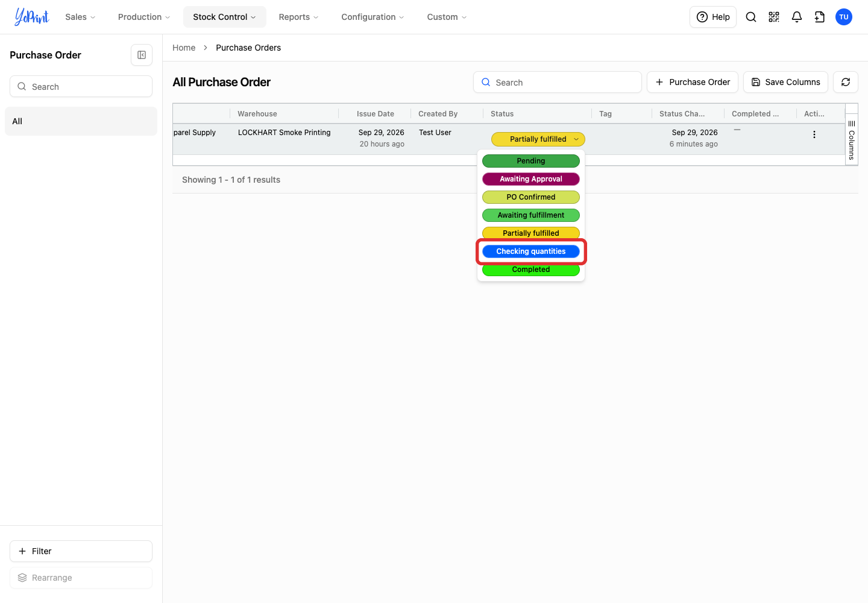The image size is (868, 603).
Task: Sort by the Issue Date column header
Action: 376,114
